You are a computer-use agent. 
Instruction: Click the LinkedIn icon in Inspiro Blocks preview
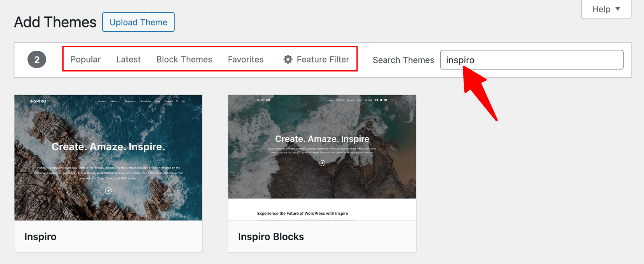click(386, 100)
